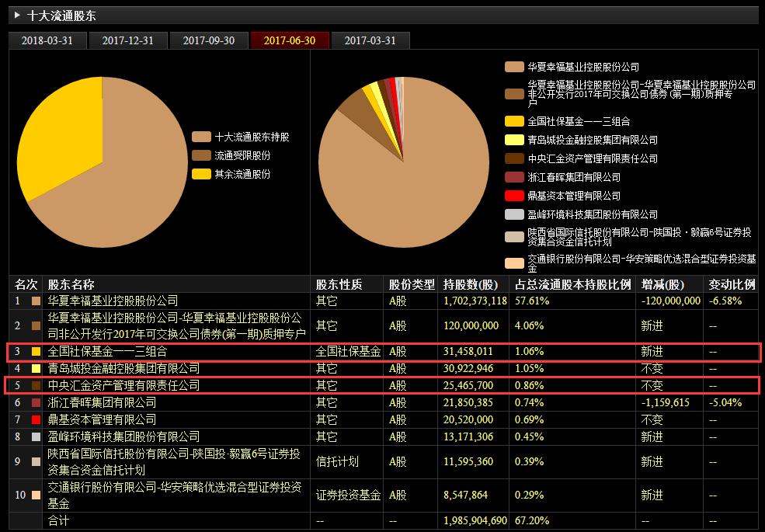
Task: Click the 全国社保基金一一三组合 legend swatch
Action: coord(513,121)
